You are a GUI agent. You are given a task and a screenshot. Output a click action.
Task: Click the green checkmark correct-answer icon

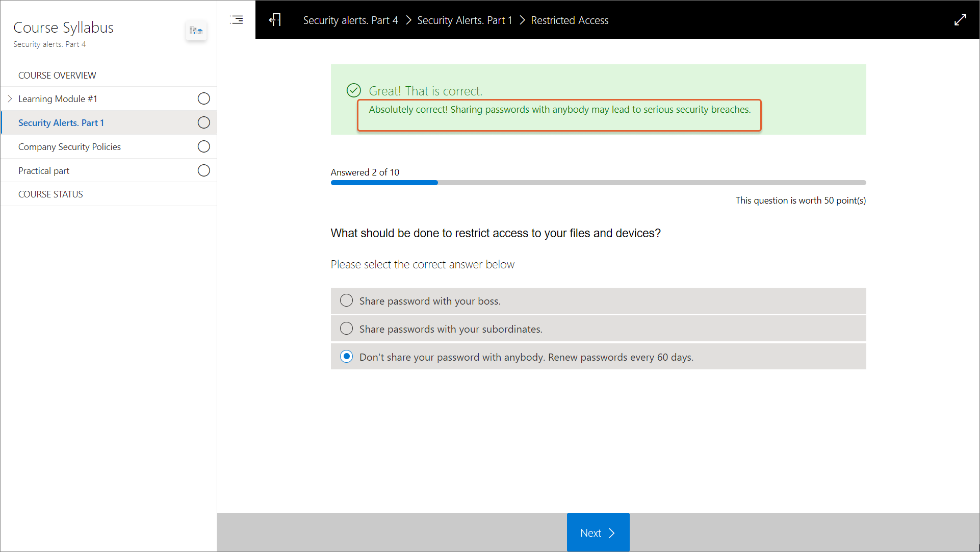353,91
